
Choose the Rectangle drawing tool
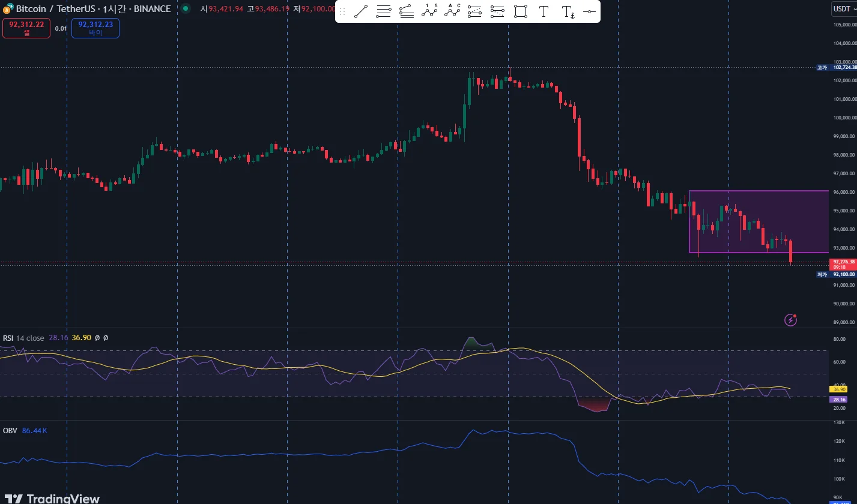521,11
